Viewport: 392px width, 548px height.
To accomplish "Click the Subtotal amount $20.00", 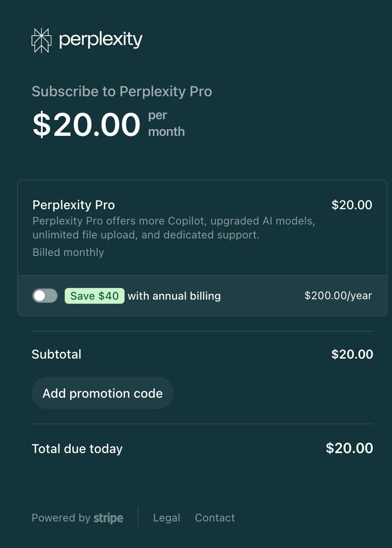I will tap(352, 354).
